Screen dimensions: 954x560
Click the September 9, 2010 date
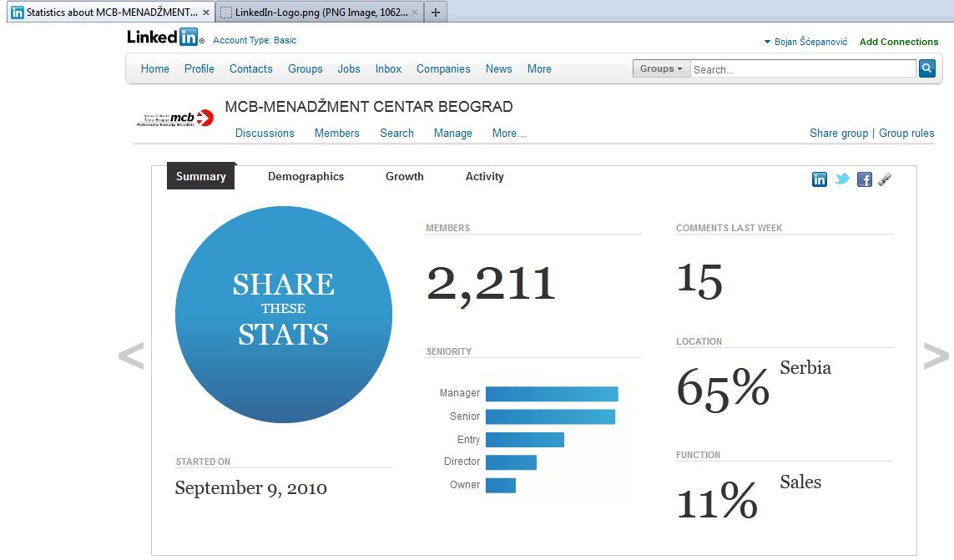(250, 487)
